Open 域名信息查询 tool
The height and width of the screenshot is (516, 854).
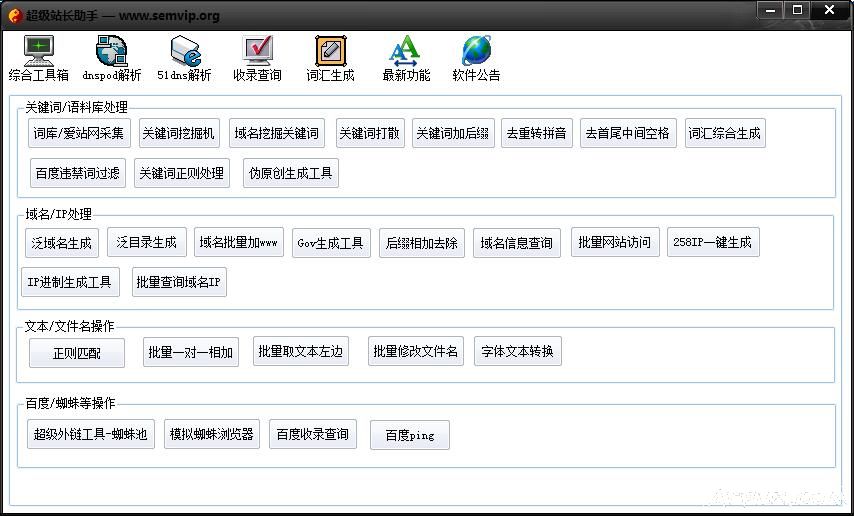pyautogui.click(x=517, y=243)
